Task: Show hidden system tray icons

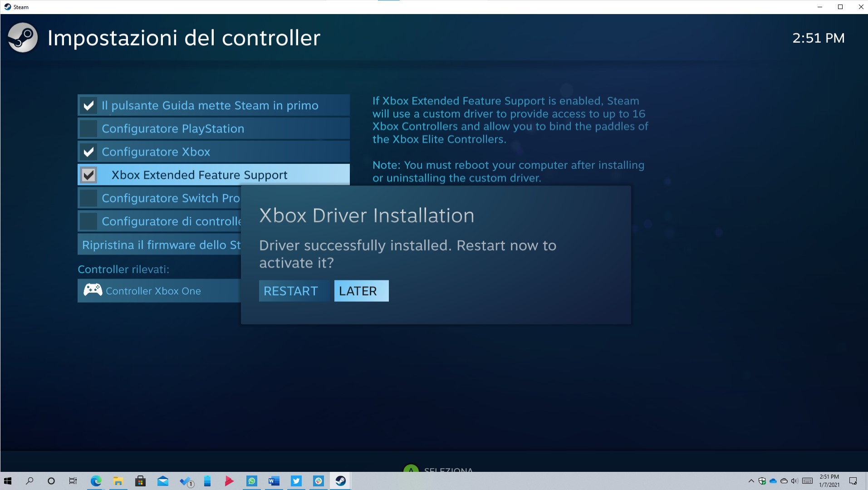Action: pos(751,481)
